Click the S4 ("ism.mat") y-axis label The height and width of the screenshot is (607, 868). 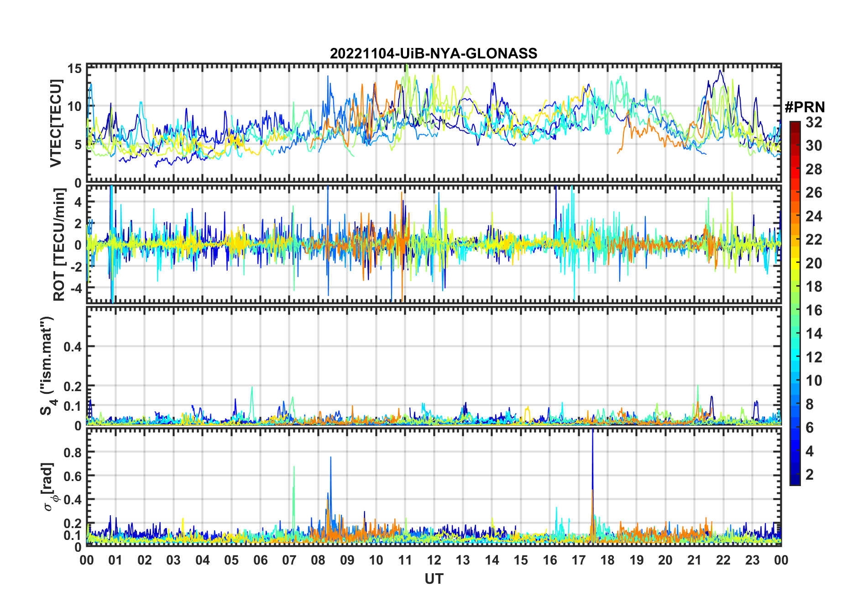[48, 366]
